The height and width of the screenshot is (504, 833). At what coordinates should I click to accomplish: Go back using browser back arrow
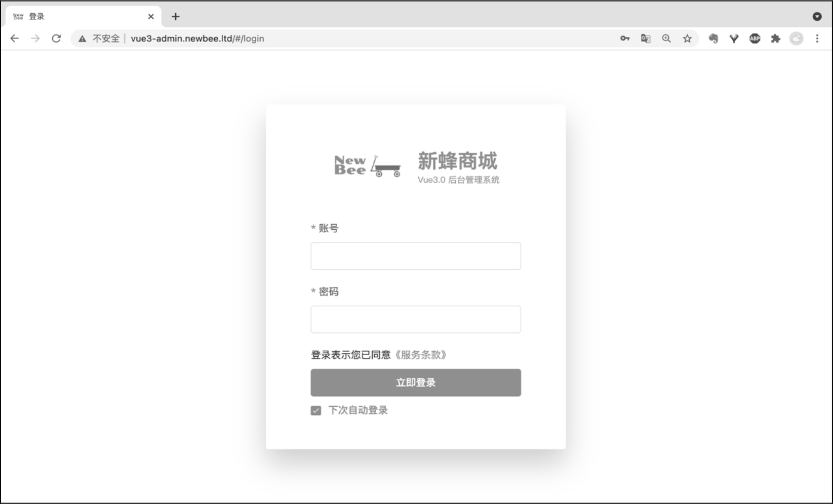pyautogui.click(x=15, y=38)
